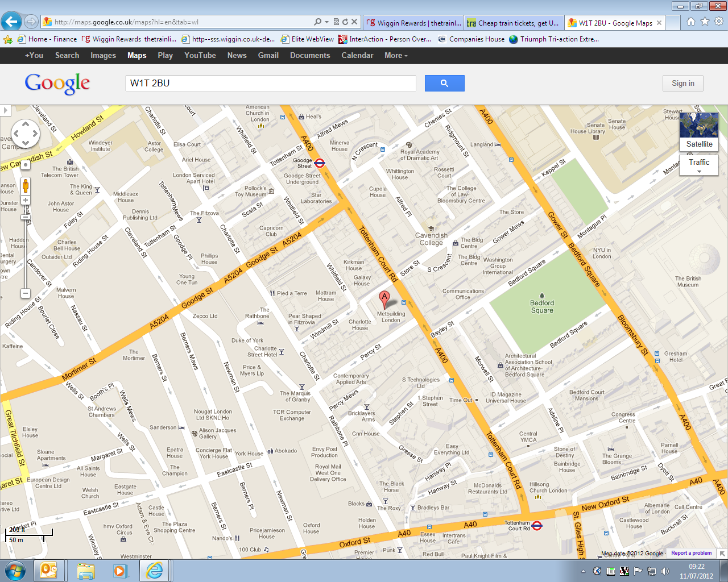
Task: Open the address bar search magnifier
Action: tap(318, 22)
